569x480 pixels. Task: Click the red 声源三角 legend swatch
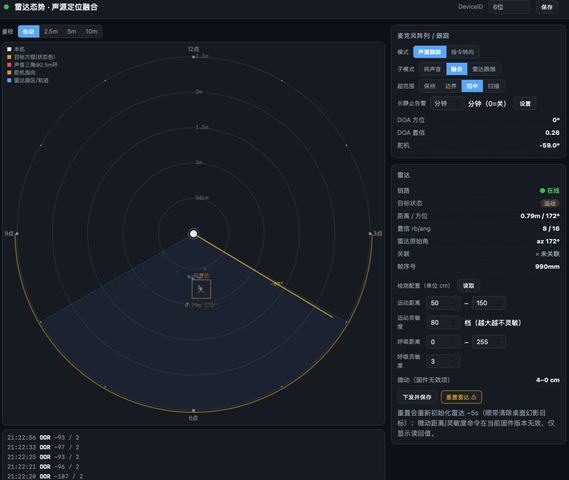[x=9, y=65]
